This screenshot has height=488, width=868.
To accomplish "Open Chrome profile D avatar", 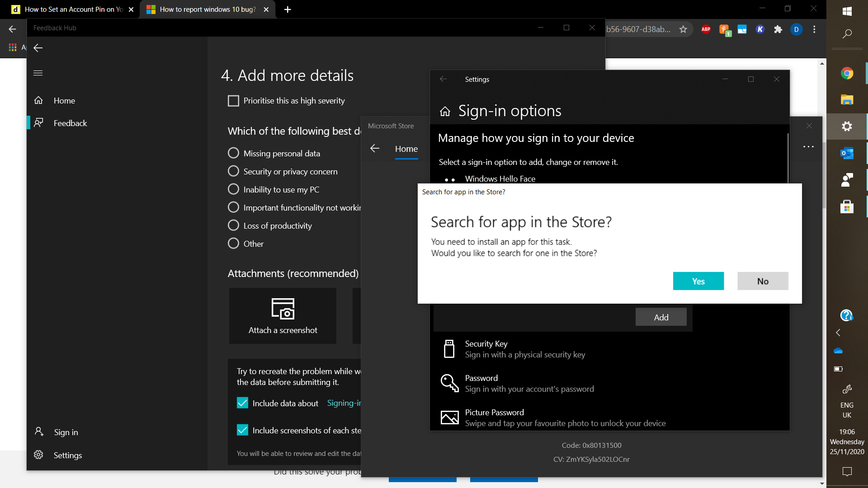I will [x=796, y=29].
